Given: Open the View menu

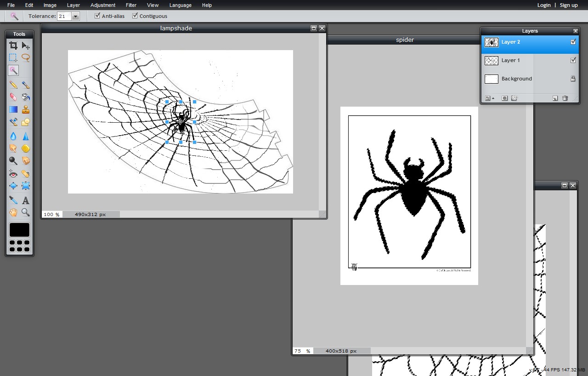Looking at the screenshot, I should (x=153, y=5).
